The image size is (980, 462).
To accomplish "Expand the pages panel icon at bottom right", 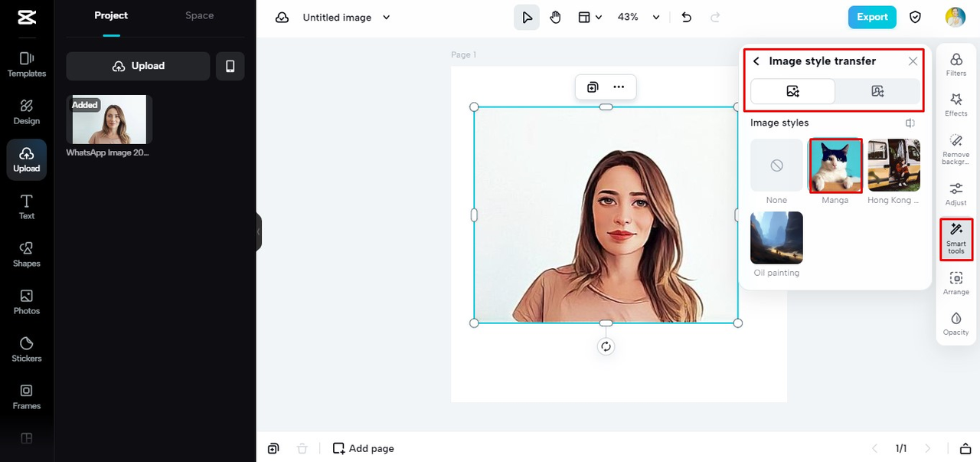I will point(965,448).
